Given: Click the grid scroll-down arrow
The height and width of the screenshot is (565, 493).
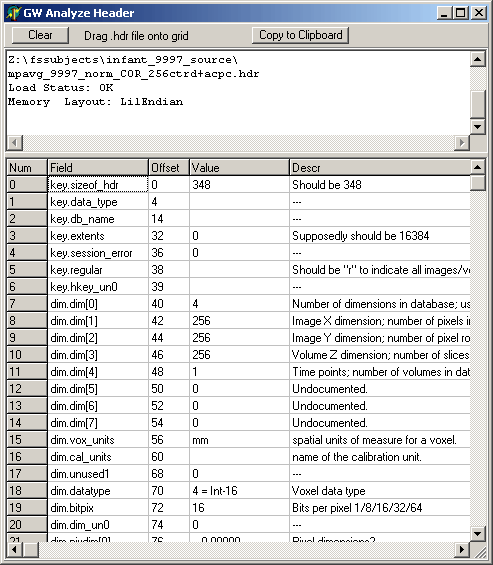Looking at the screenshot, I should 478,534.
